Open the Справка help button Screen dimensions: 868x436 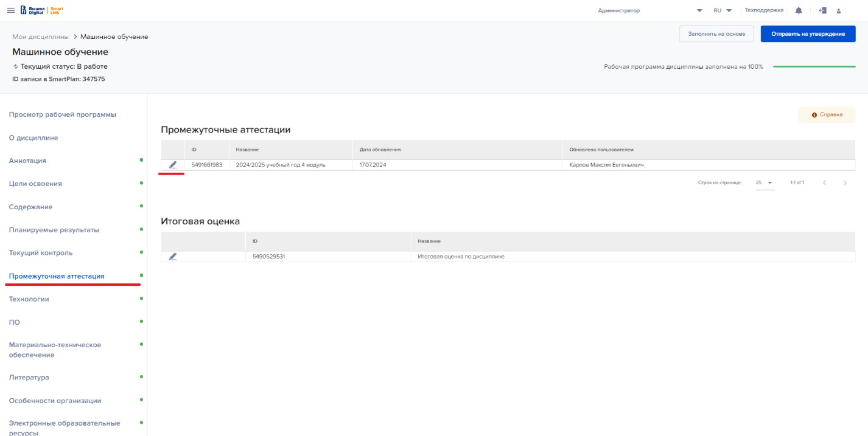(x=827, y=115)
